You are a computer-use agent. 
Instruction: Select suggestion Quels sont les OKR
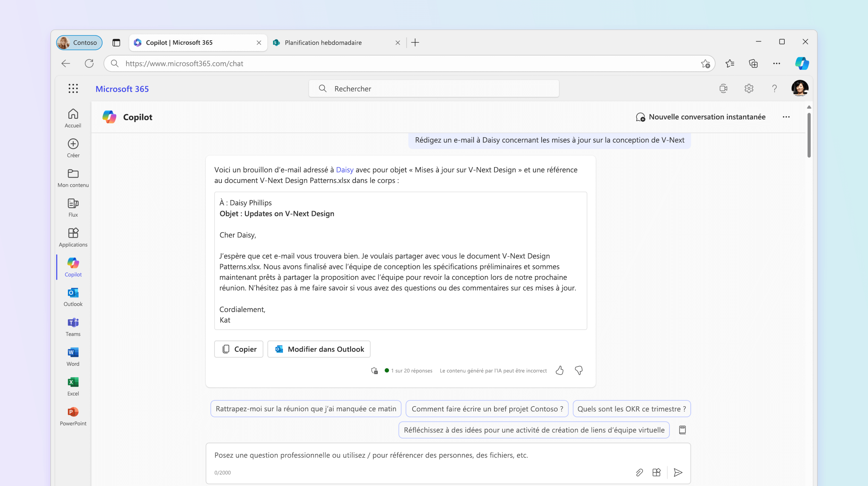point(632,409)
